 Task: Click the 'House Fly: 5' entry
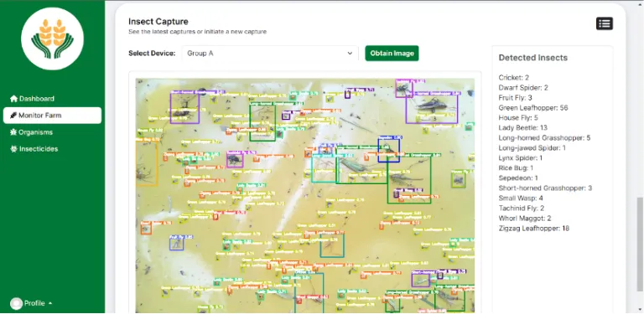click(518, 118)
